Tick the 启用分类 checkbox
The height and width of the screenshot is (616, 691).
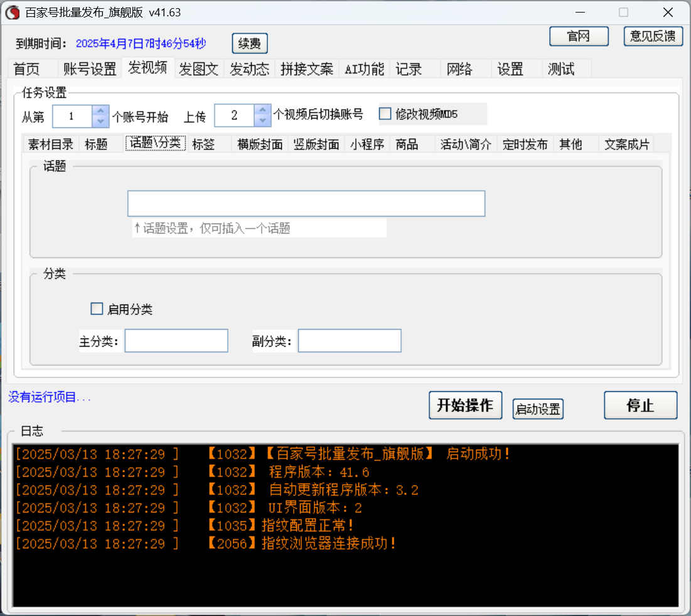(x=97, y=309)
